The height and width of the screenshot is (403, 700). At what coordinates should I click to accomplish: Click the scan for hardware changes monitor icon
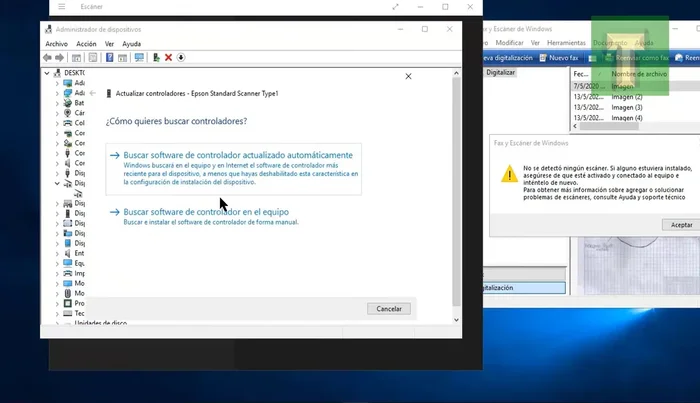click(x=139, y=58)
